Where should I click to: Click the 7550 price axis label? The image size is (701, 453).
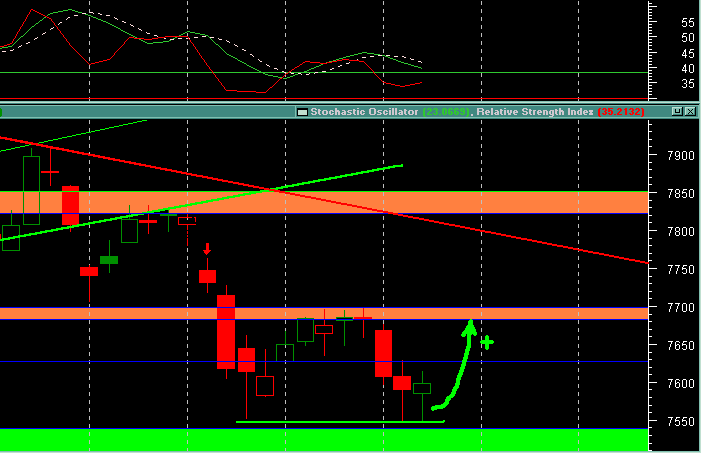pyautogui.click(x=680, y=422)
